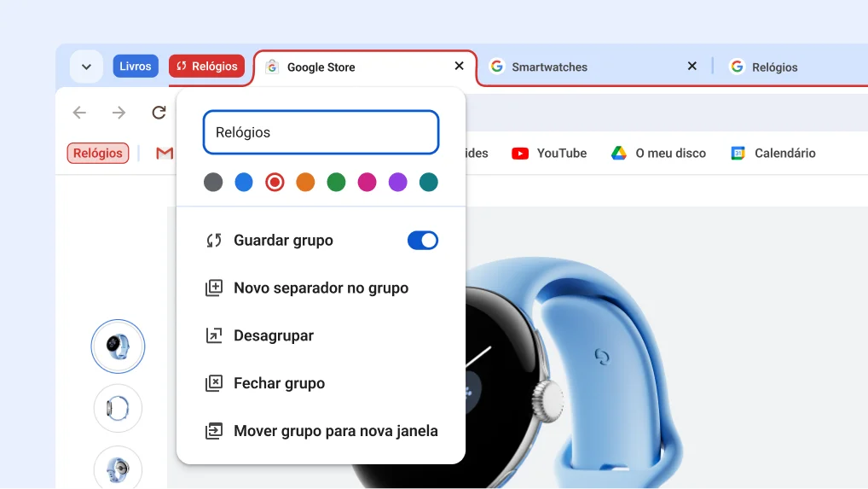The height and width of the screenshot is (489, 868).
Task: Select Mover grupo para nova janela
Action: tap(321, 431)
